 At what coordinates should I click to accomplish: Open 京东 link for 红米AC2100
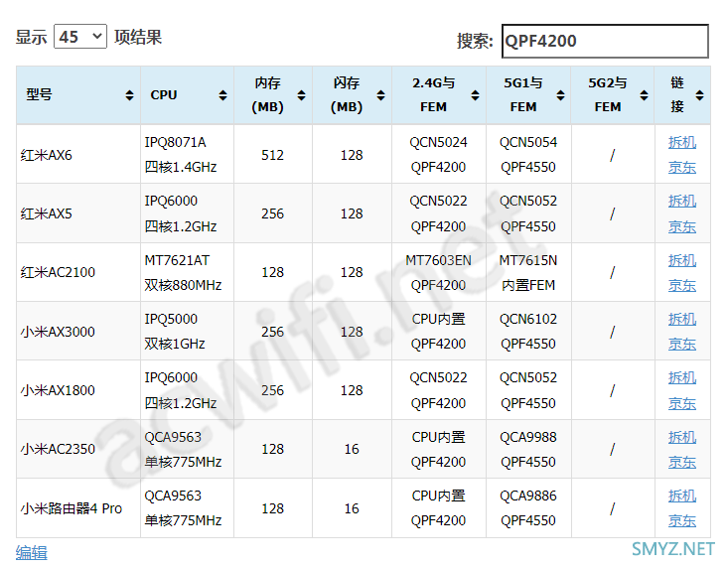point(682,285)
